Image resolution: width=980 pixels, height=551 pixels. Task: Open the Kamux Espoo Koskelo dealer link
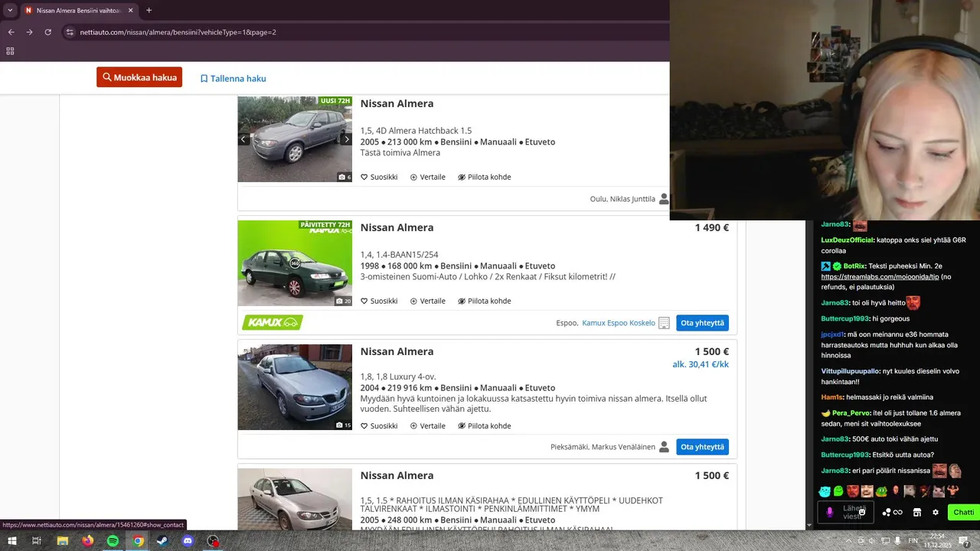pyautogui.click(x=619, y=323)
